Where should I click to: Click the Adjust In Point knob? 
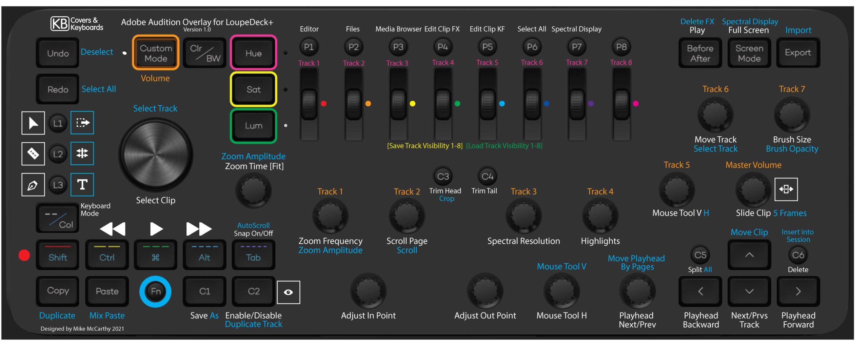click(x=368, y=291)
